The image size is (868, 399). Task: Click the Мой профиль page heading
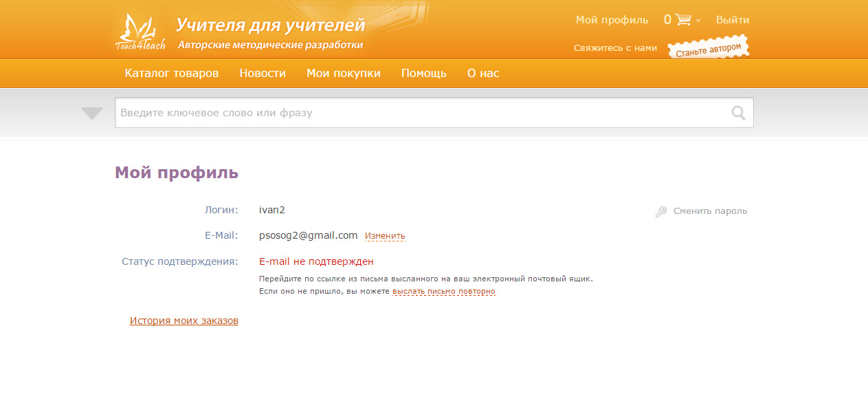[177, 173]
